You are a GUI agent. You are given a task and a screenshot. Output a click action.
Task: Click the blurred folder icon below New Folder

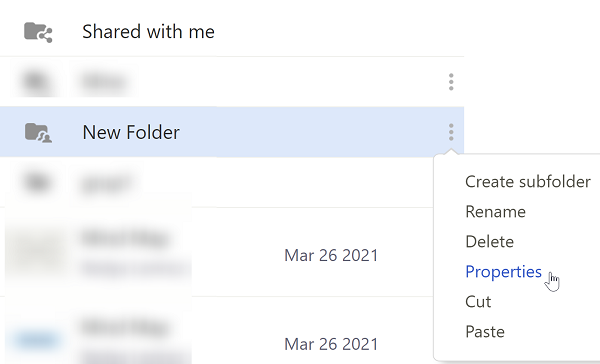pyautogui.click(x=37, y=182)
